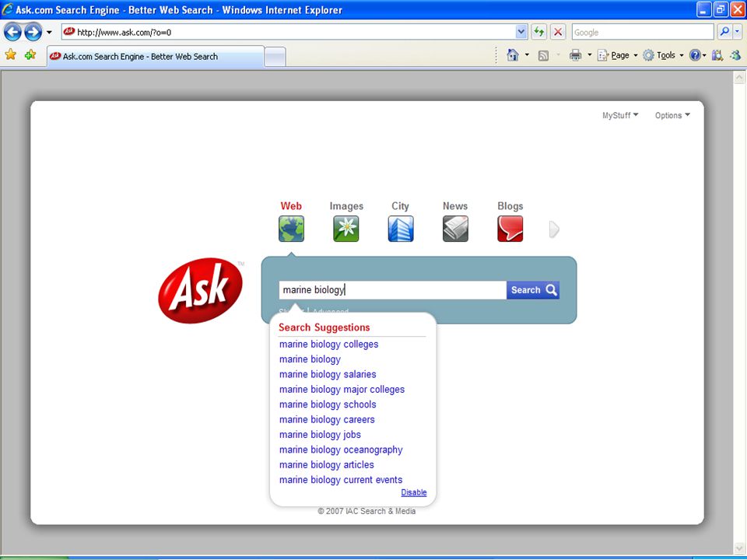Image resolution: width=747 pixels, height=560 pixels.
Task: Choose plain marine biology suggestion
Action: 310,359
